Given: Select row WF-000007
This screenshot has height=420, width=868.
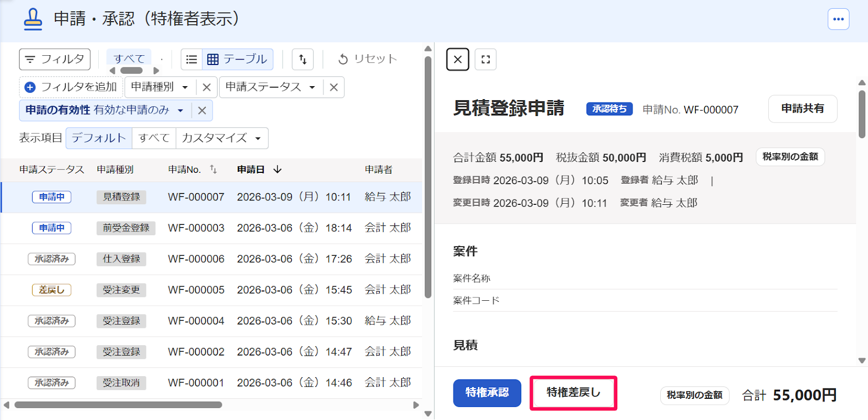Looking at the screenshot, I should 212,197.
